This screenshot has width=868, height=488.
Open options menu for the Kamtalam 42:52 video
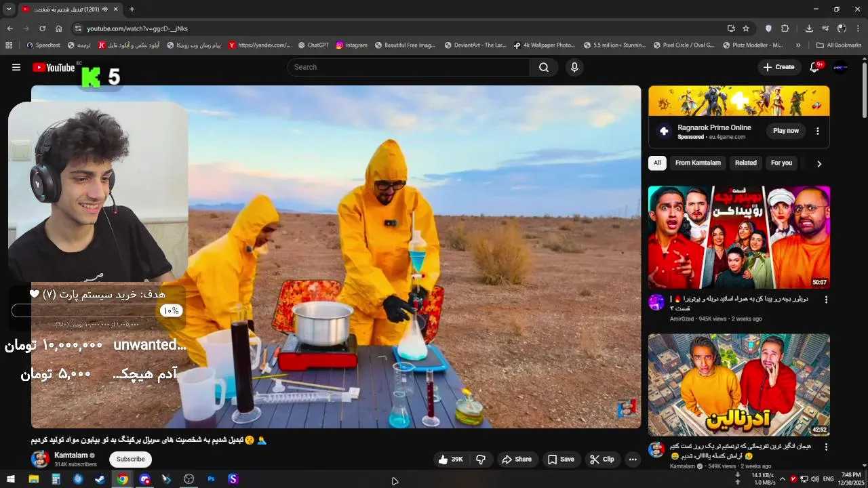(826, 447)
